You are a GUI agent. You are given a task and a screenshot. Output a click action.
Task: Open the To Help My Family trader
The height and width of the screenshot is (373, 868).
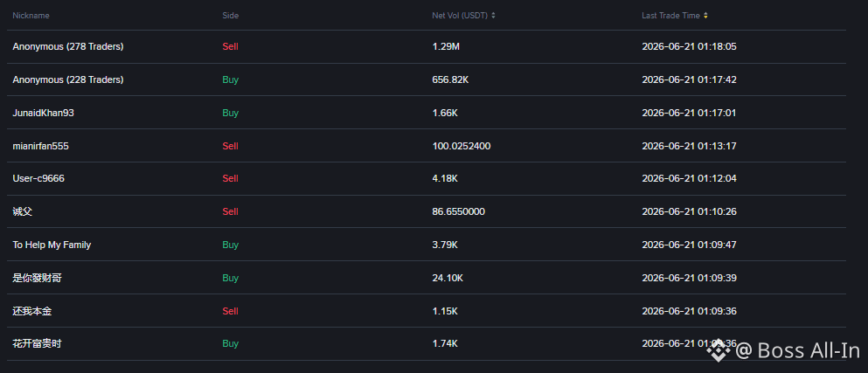click(52, 245)
